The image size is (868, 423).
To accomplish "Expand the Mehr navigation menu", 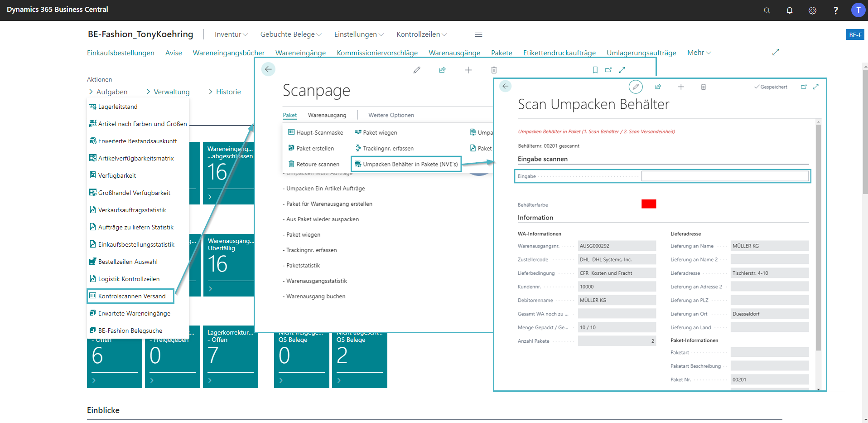I will 699,53.
